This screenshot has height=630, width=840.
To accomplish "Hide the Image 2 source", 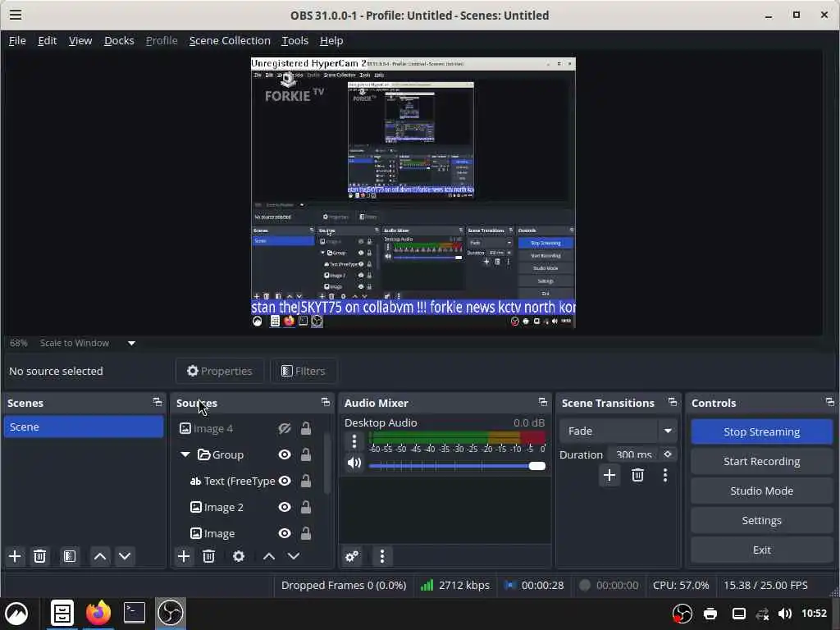I will 285,507.
